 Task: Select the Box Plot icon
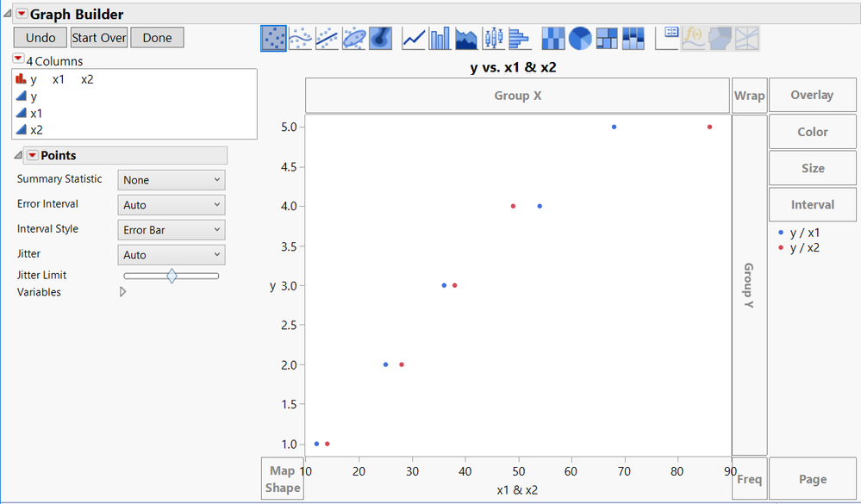[x=493, y=39]
